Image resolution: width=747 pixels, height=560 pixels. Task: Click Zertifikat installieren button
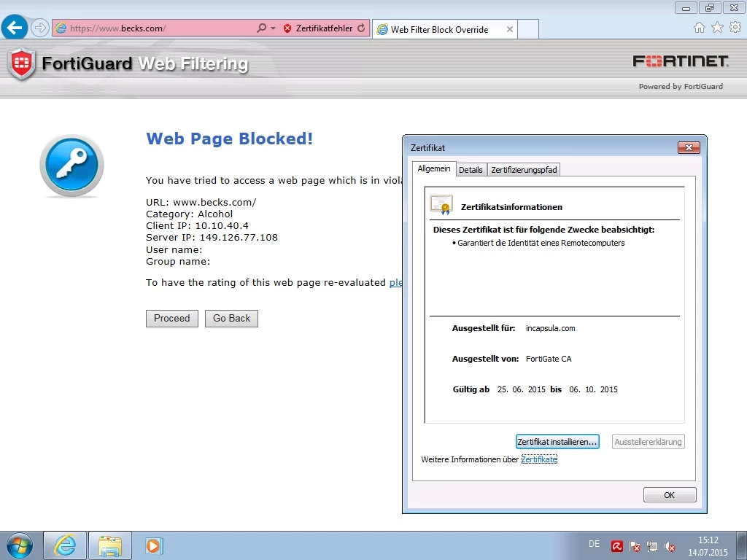[x=557, y=442]
